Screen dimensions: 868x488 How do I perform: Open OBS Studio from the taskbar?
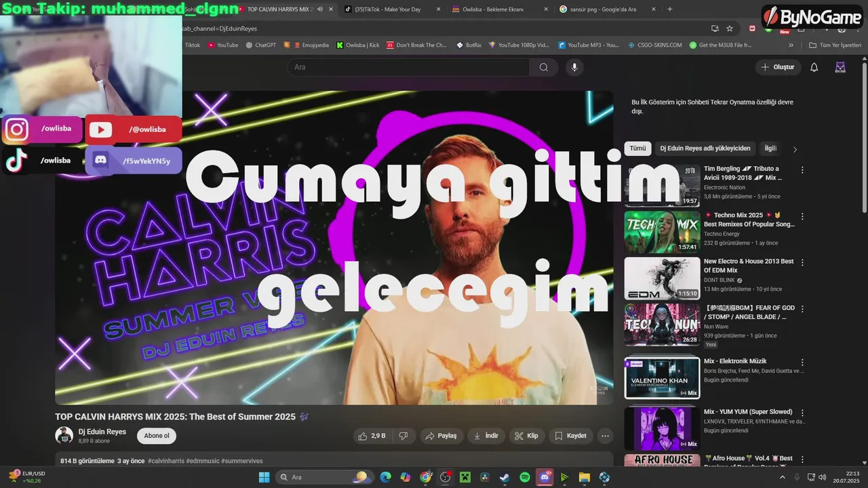point(445,477)
